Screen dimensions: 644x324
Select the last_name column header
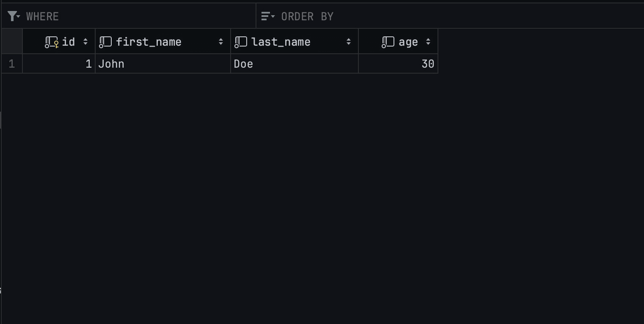(x=294, y=41)
